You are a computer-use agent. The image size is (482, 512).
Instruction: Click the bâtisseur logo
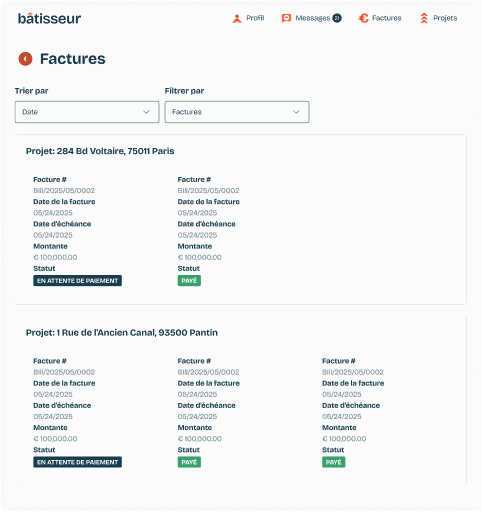[x=49, y=19]
